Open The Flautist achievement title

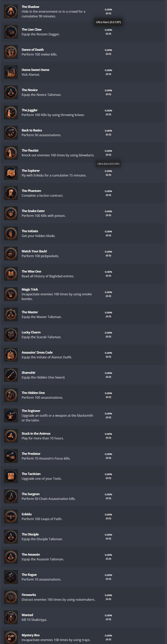tap(30, 150)
